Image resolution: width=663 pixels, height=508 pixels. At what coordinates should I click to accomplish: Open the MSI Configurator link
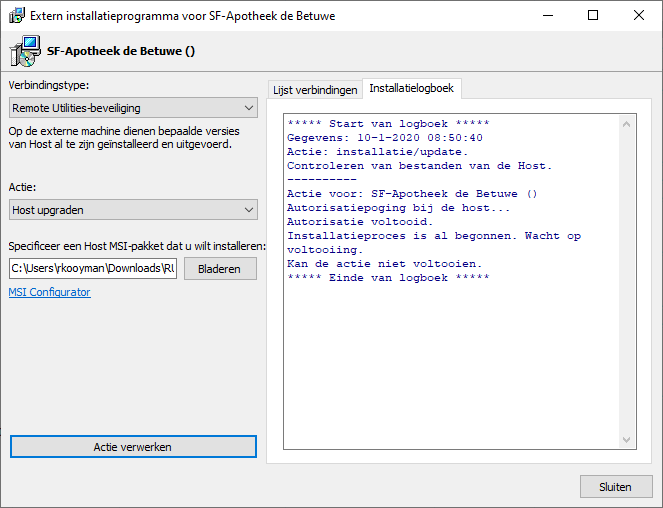coord(49,292)
